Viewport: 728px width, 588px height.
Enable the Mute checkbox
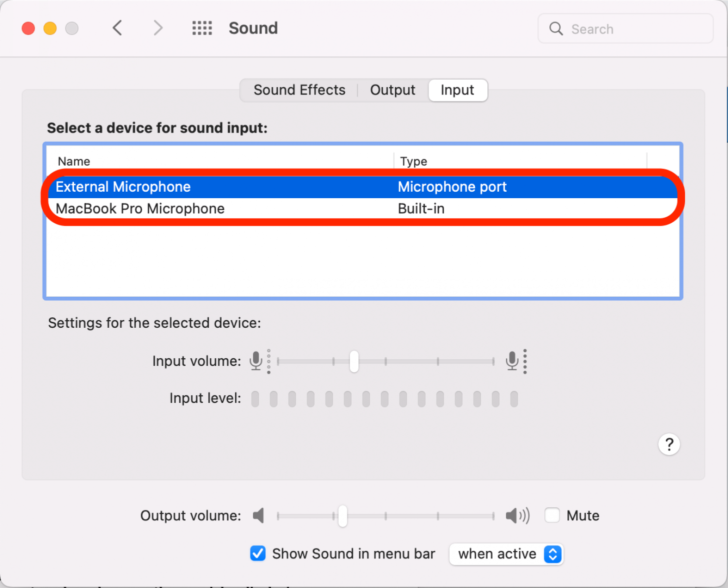click(x=552, y=515)
